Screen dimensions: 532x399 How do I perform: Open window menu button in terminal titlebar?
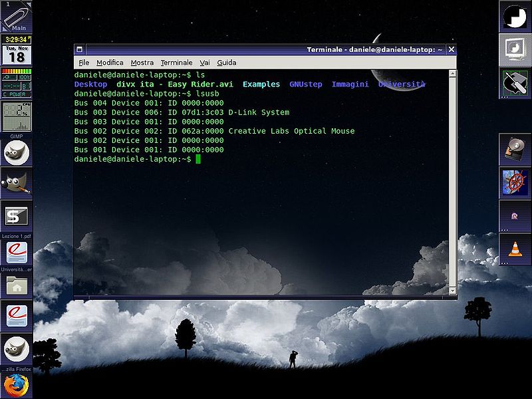point(80,49)
